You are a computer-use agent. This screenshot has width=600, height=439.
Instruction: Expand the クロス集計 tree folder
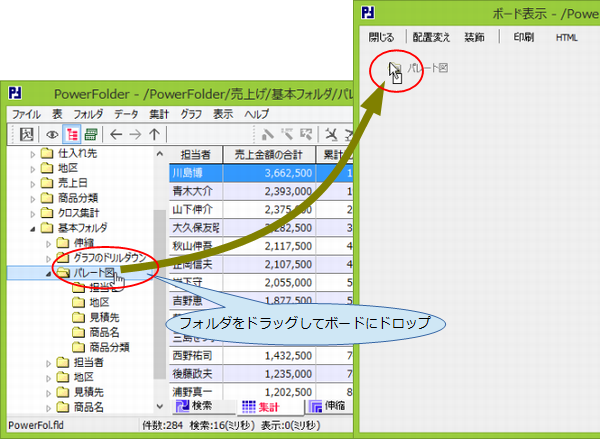33,213
